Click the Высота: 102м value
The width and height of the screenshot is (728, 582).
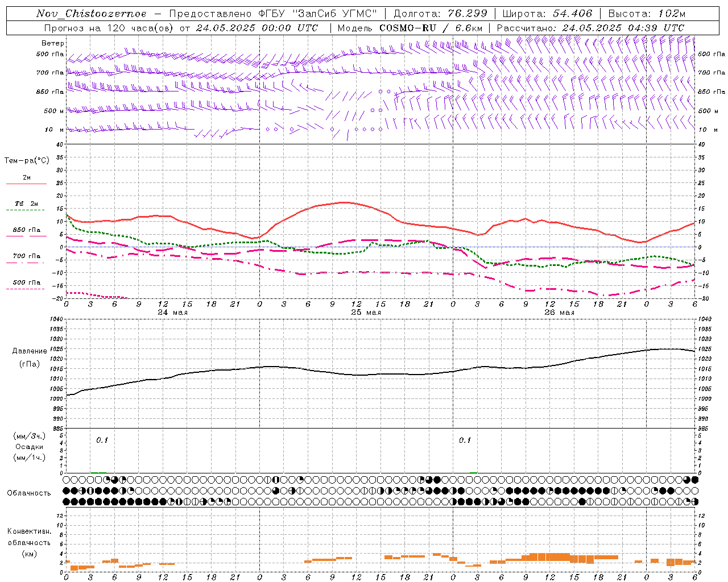coord(647,14)
